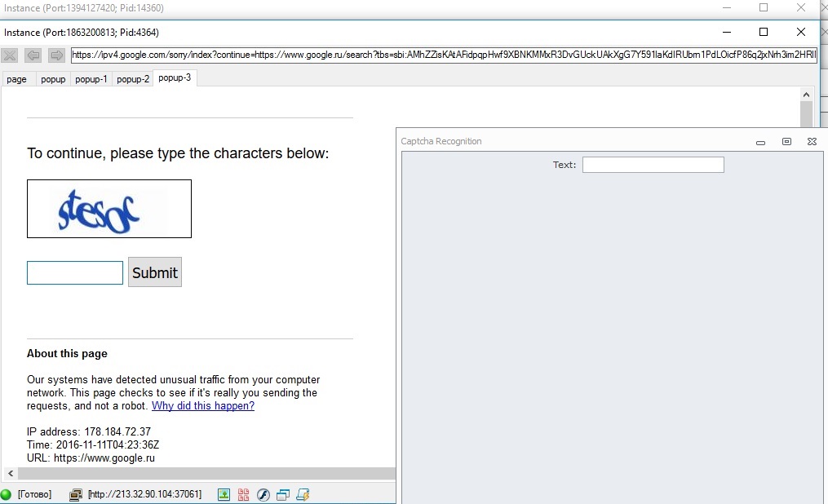Click the URL address bar

pos(444,55)
